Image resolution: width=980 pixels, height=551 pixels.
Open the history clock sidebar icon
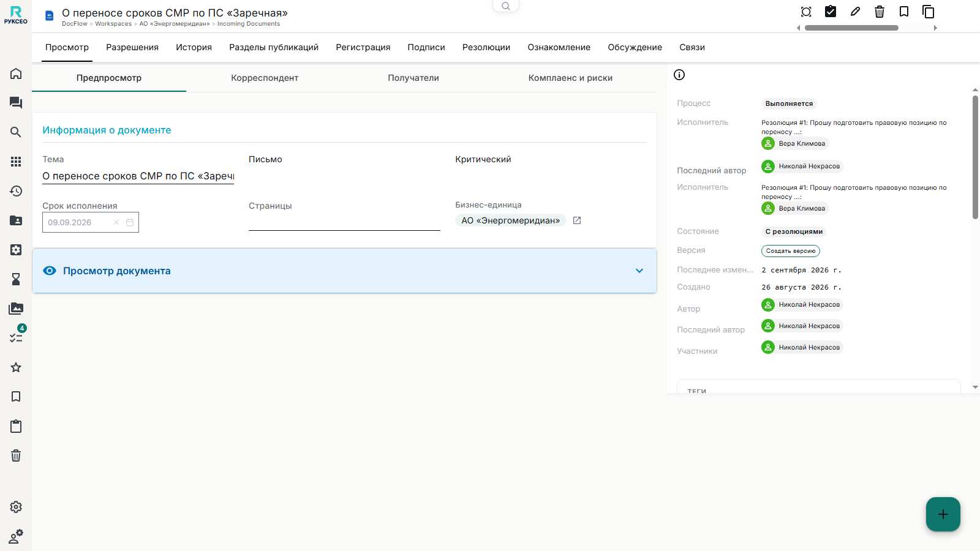[16, 191]
